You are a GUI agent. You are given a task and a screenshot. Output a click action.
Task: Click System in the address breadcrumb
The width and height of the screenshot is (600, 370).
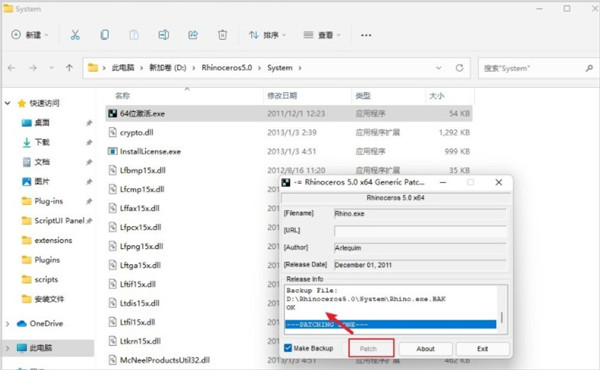(280, 68)
